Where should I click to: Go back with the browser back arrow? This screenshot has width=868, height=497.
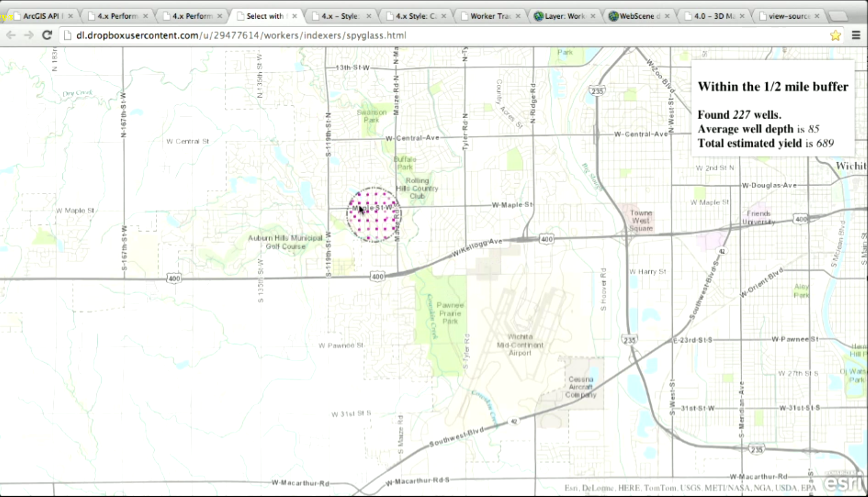(x=11, y=35)
